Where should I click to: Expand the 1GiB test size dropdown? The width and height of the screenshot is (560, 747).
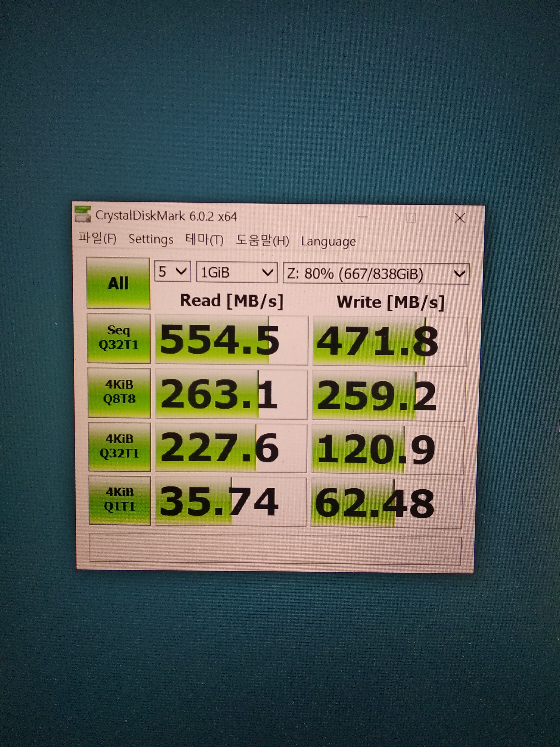tap(237, 272)
